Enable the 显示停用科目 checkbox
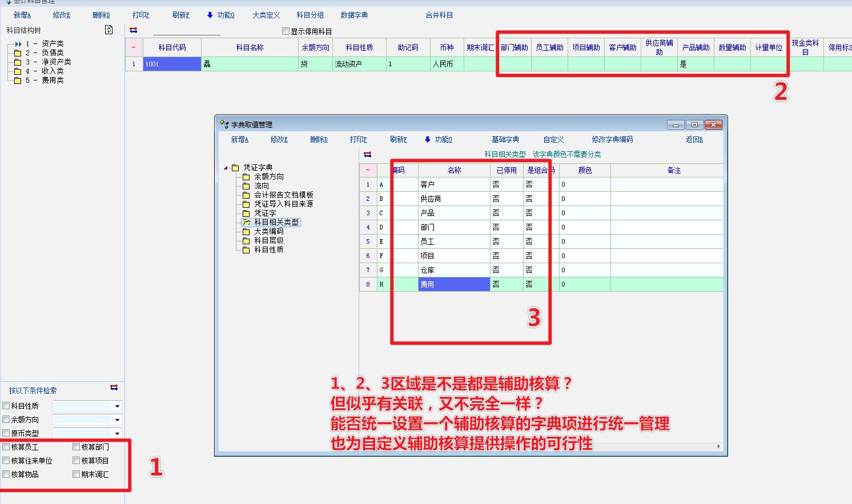852x504 pixels. (286, 31)
